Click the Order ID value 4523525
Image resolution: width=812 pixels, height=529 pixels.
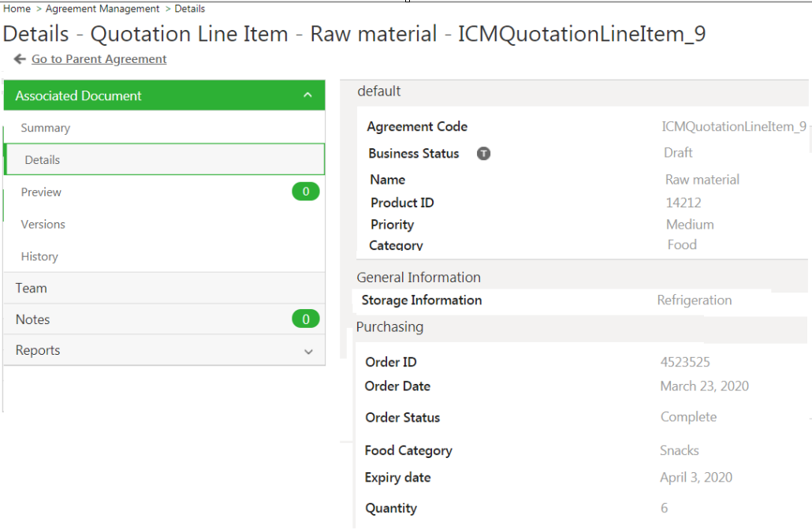pyautogui.click(x=685, y=362)
